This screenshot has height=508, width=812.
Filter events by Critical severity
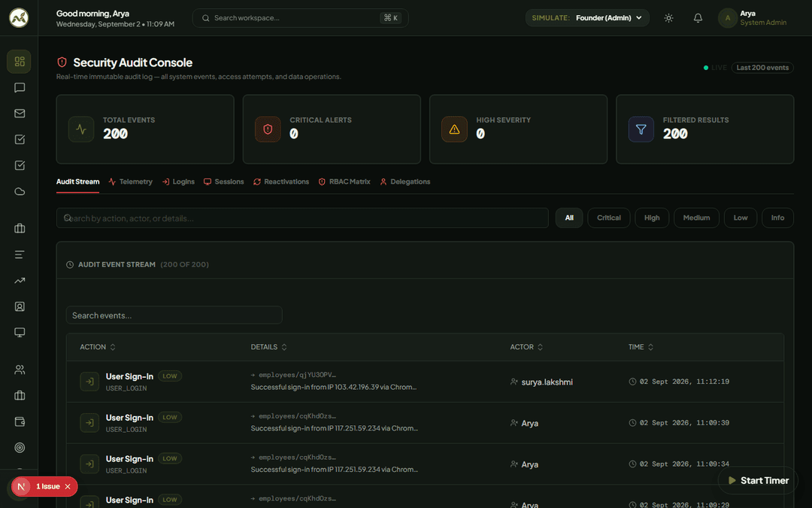point(608,217)
